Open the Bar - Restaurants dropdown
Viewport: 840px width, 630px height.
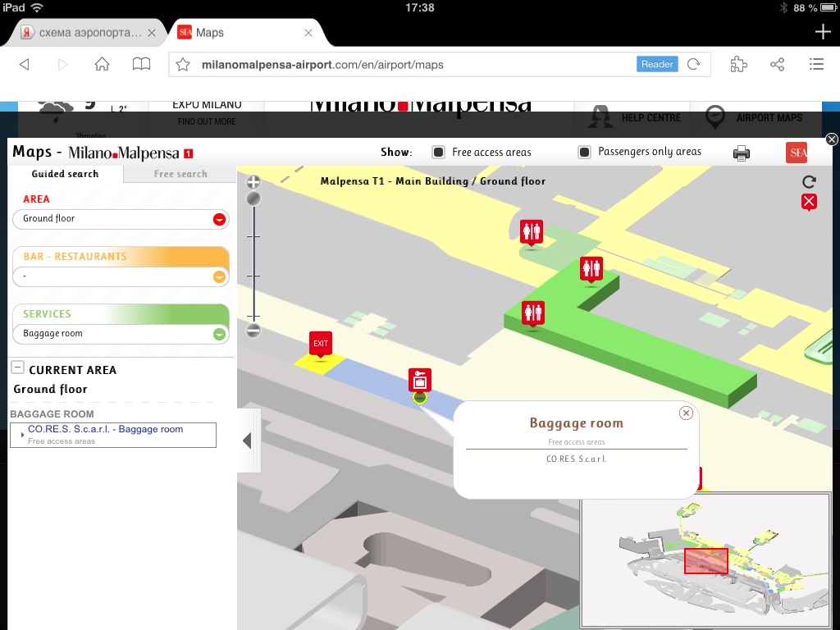point(121,276)
